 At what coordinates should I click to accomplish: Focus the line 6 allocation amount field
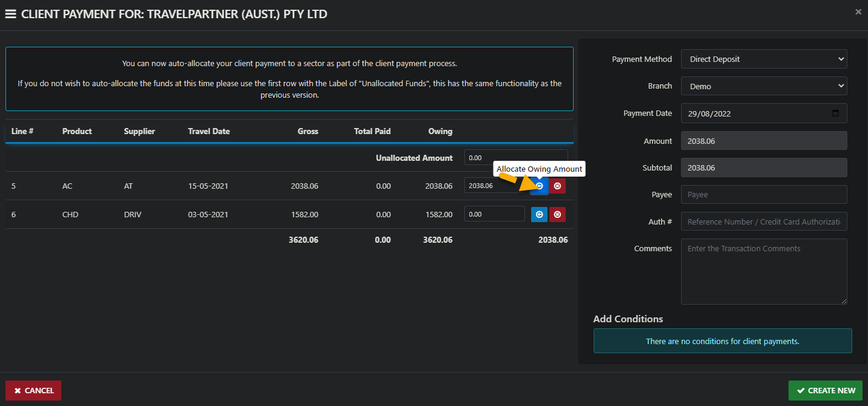tap(494, 214)
